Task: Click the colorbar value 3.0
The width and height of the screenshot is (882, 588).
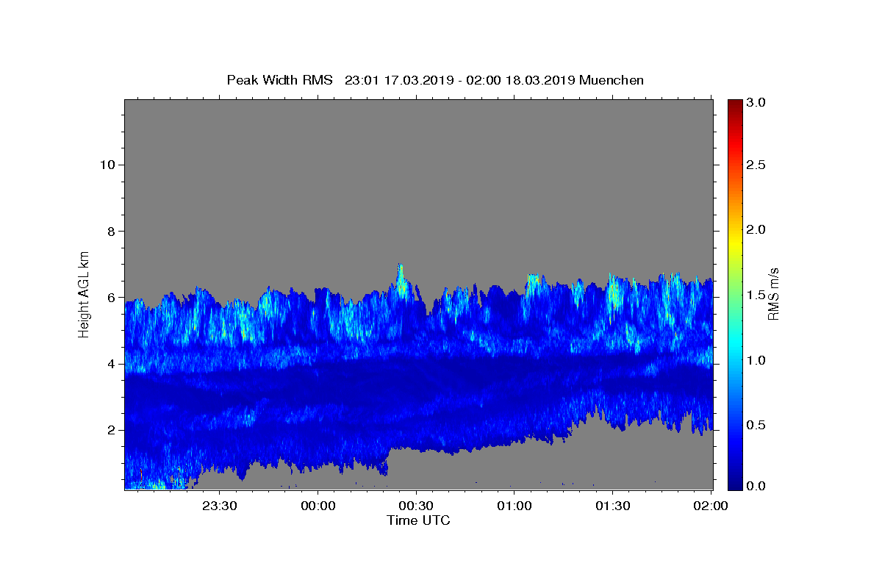Action: click(756, 102)
